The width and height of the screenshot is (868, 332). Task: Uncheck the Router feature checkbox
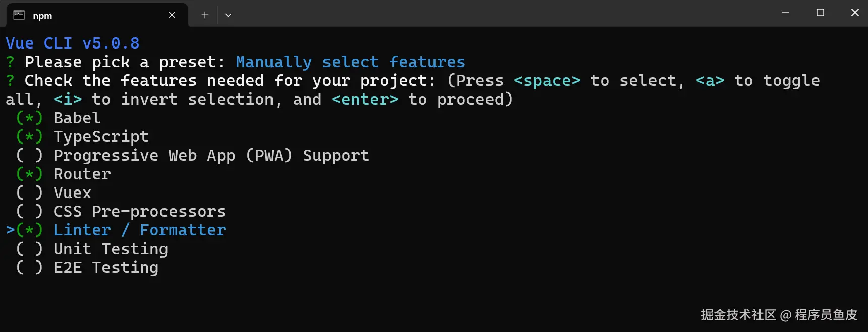(29, 174)
